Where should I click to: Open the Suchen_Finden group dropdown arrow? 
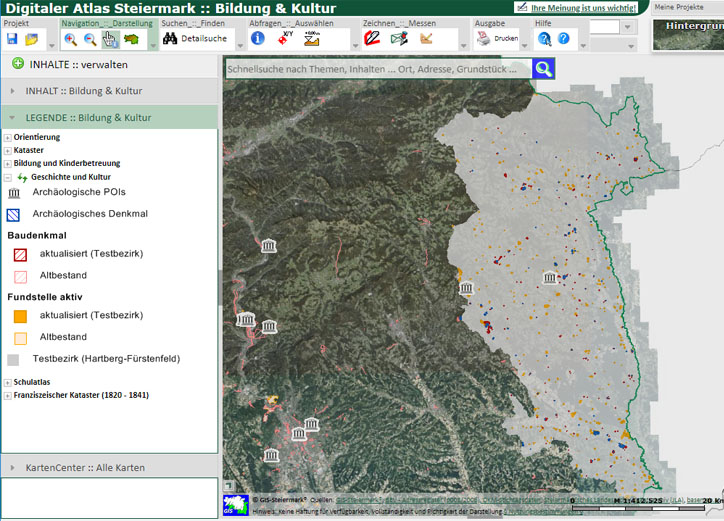[240, 46]
